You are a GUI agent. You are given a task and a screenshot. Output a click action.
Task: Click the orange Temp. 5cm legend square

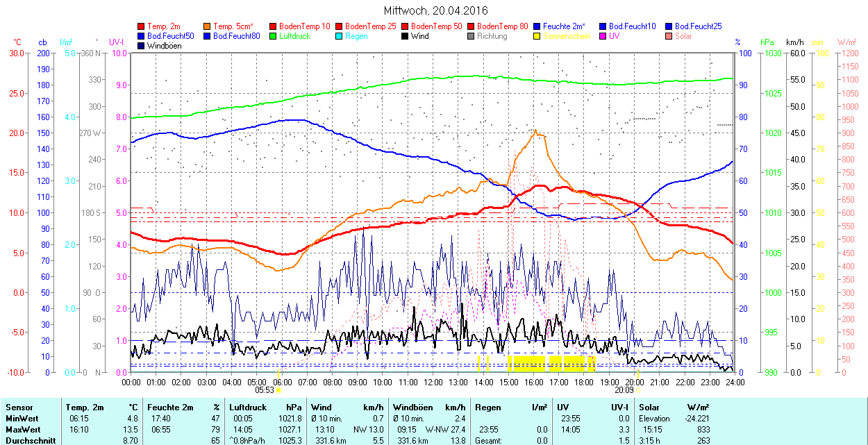208,26
